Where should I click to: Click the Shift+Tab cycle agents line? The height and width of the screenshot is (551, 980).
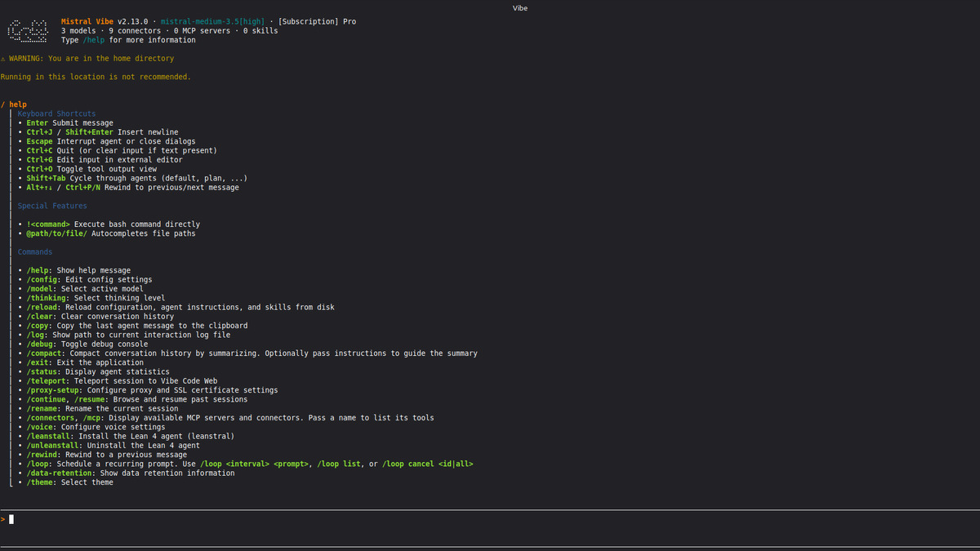click(133, 178)
